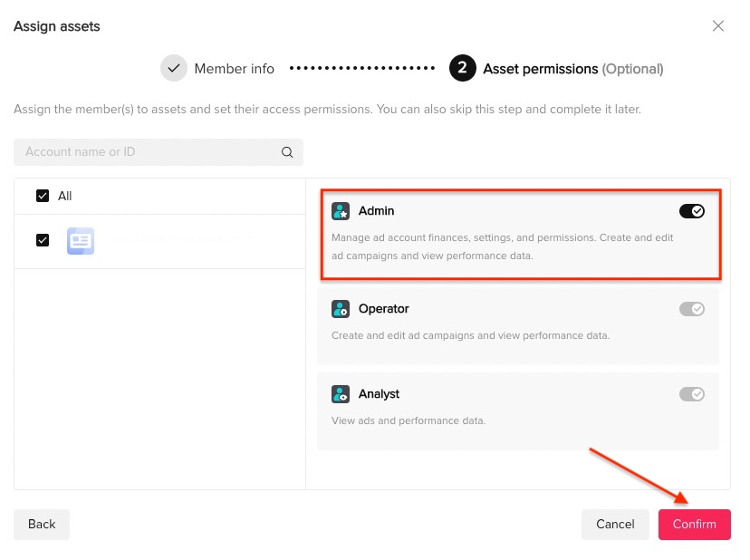The width and height of the screenshot is (750, 560).
Task: Enable the Analyst permission toggle
Action: 692,394
